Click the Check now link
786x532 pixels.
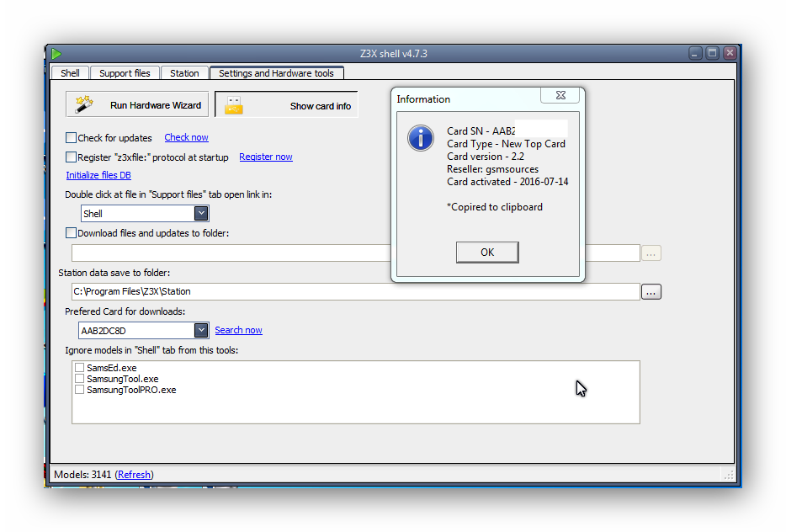(187, 137)
